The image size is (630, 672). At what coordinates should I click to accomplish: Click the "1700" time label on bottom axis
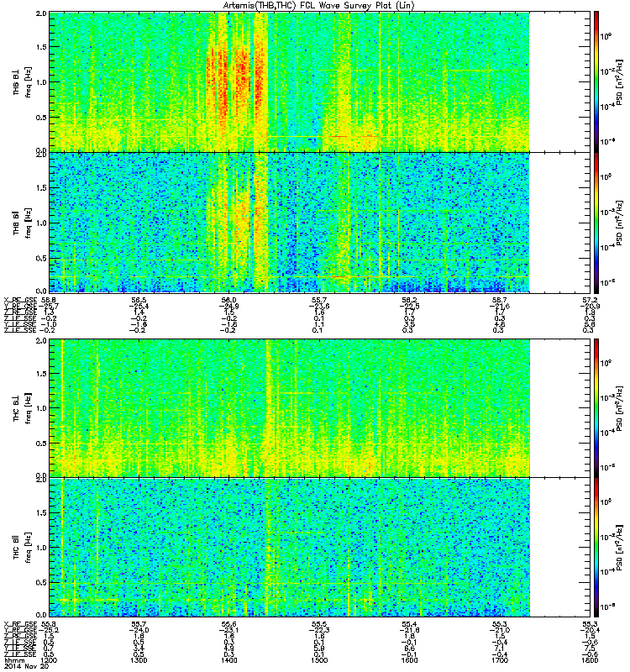click(500, 660)
